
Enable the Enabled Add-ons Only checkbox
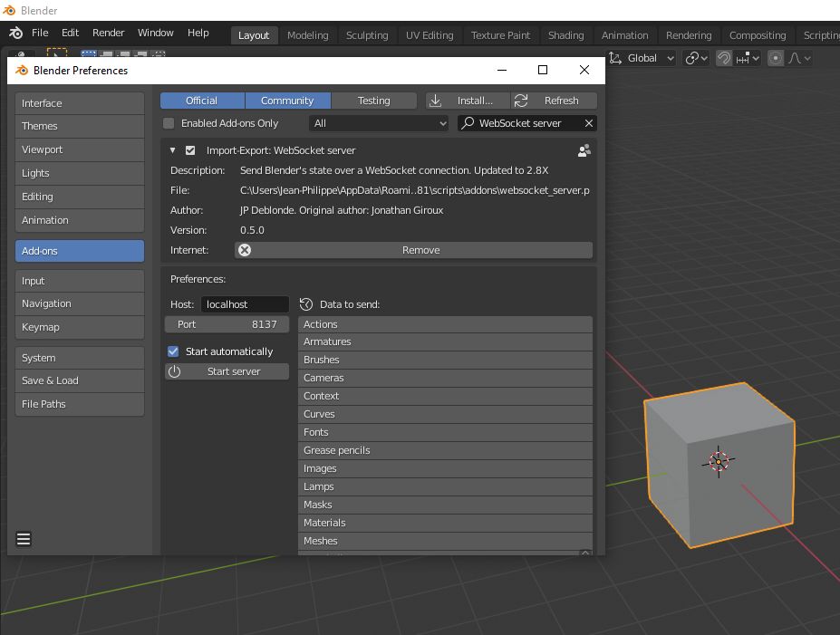coord(169,123)
